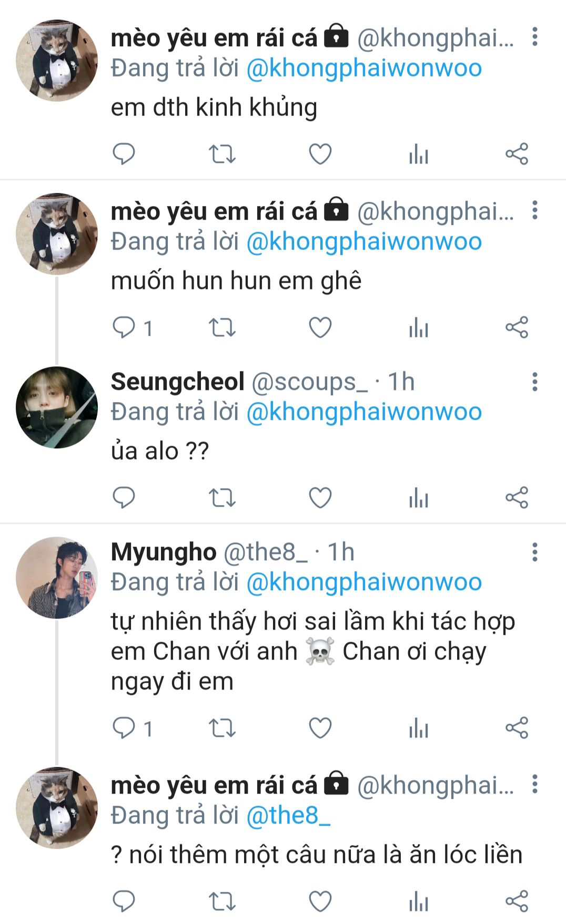
Task: Toggle retweet on the "ăn lóc liền" tweet
Action: point(222,901)
